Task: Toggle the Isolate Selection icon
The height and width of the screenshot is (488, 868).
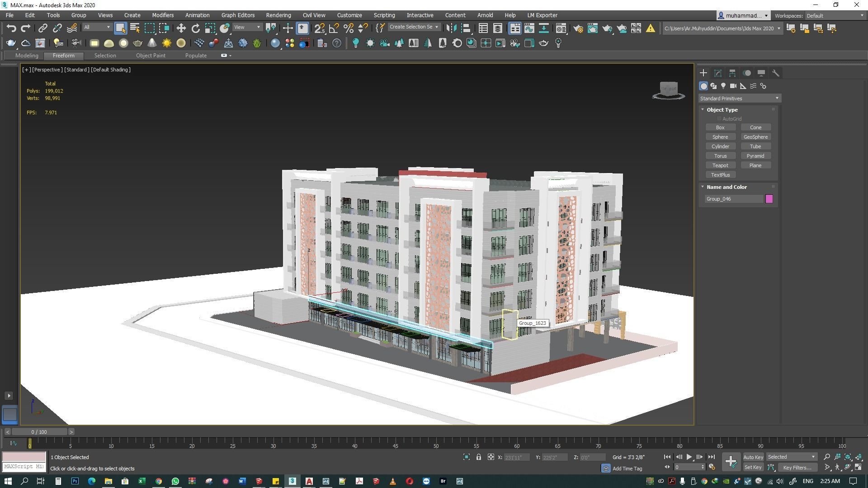Action: [x=467, y=457]
